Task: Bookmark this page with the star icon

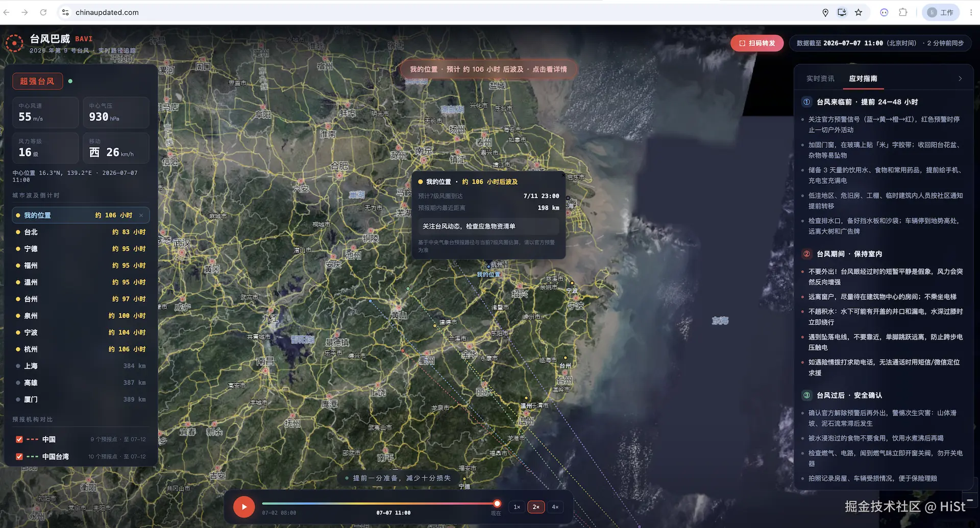Action: coord(859,12)
